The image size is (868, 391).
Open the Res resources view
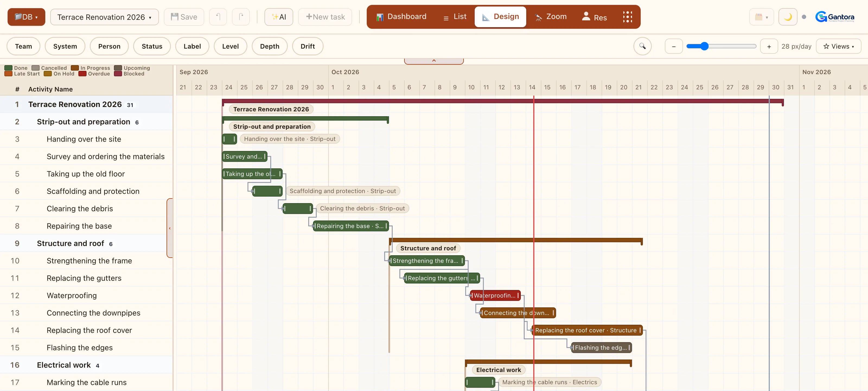(x=594, y=17)
